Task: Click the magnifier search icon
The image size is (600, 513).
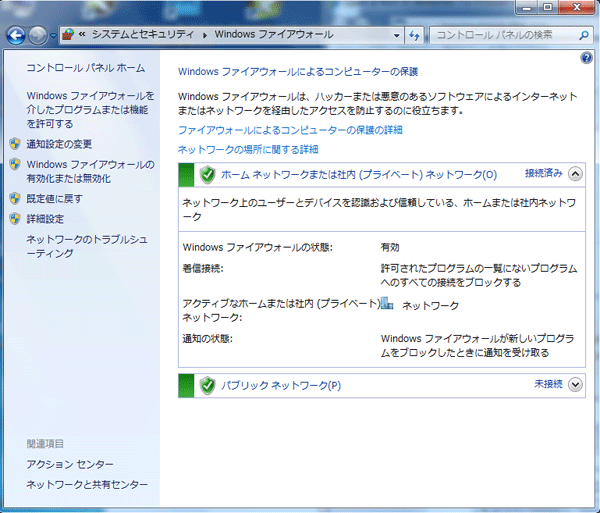Action: [x=584, y=35]
